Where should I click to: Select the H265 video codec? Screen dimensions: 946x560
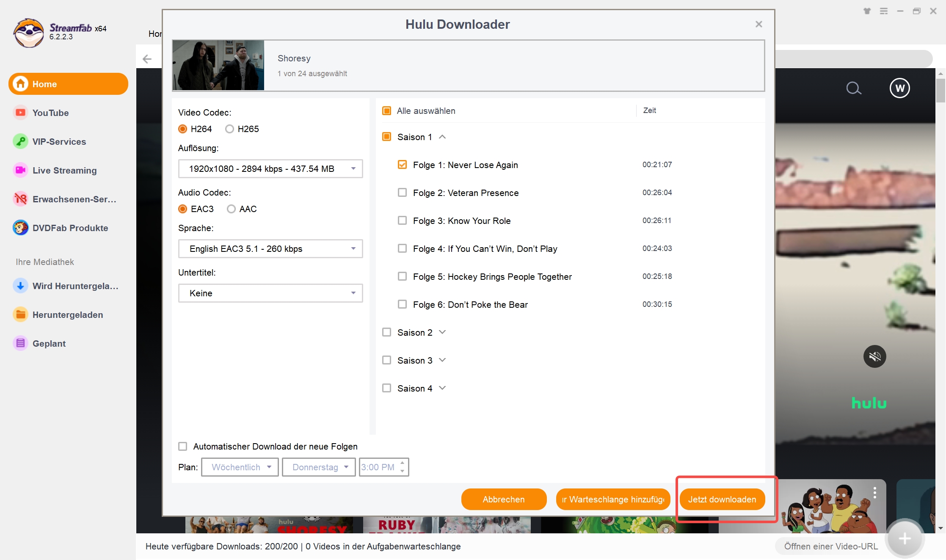pyautogui.click(x=229, y=129)
